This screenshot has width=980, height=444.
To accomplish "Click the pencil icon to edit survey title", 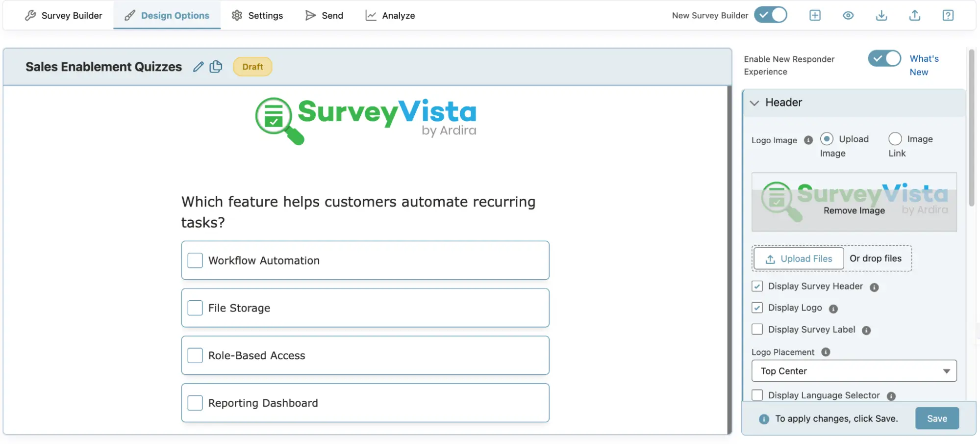I will pos(198,67).
